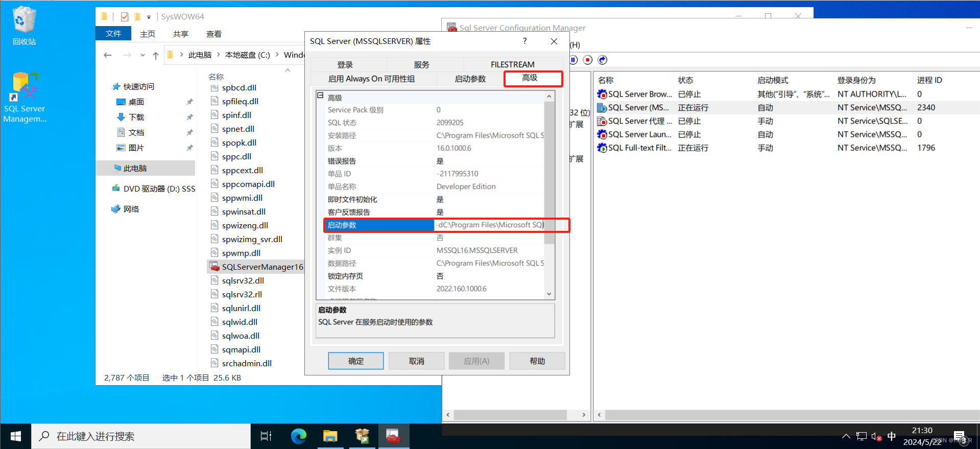Click the 确定 button
Image resolution: width=980 pixels, height=449 pixels.
(x=356, y=361)
